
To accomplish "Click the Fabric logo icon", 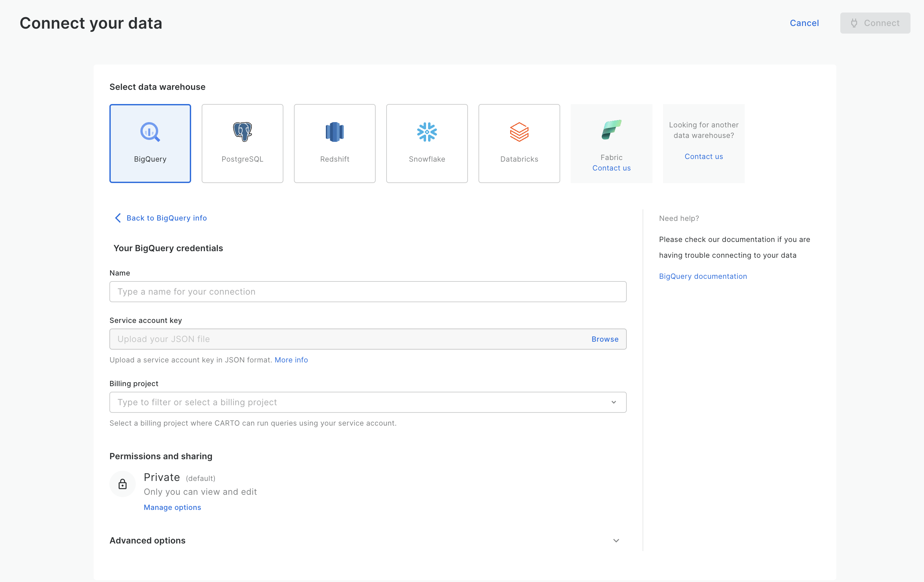I will [611, 130].
